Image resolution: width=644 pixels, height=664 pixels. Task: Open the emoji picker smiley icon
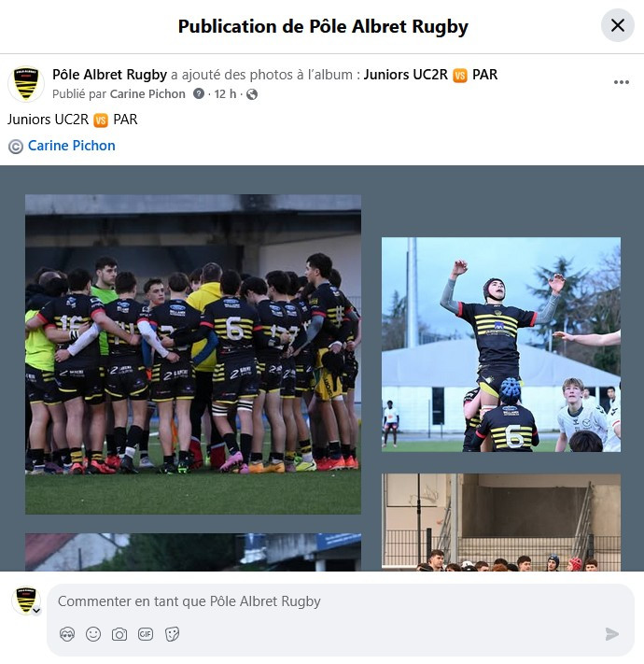pos(93,634)
